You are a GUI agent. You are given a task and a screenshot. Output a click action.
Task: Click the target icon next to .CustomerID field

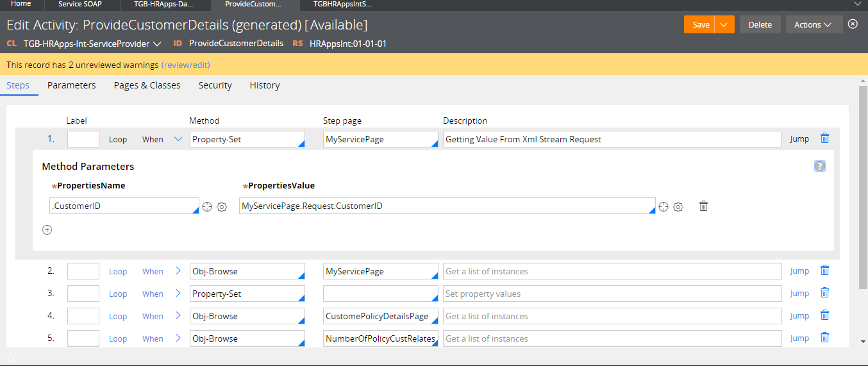click(x=207, y=206)
